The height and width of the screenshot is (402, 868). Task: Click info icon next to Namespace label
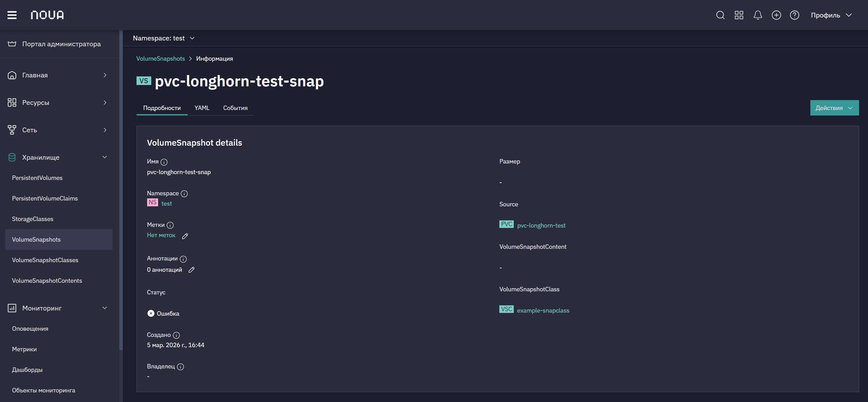coord(184,194)
